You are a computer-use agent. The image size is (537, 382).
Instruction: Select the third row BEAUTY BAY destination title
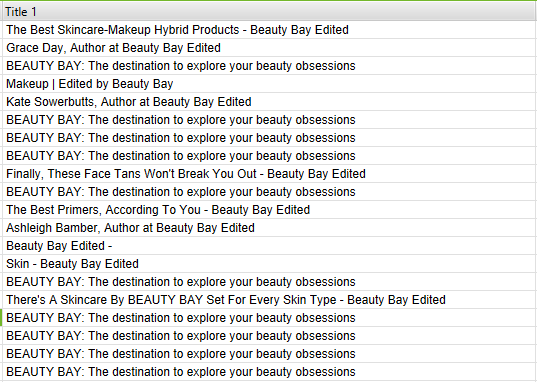point(269,66)
